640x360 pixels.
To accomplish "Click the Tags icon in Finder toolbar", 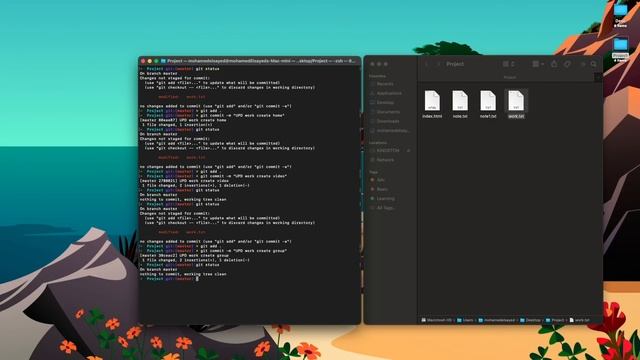I will [567, 64].
